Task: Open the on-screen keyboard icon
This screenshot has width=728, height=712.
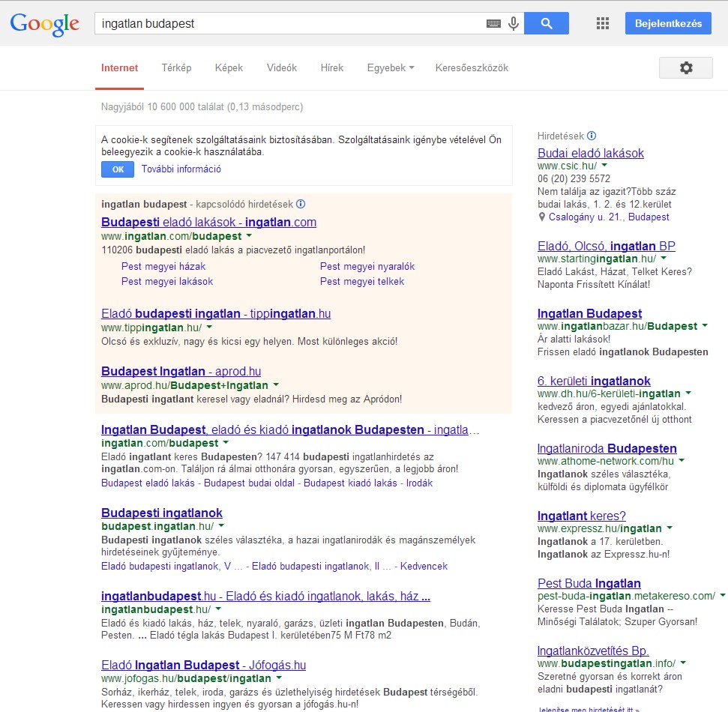Action: (x=493, y=23)
